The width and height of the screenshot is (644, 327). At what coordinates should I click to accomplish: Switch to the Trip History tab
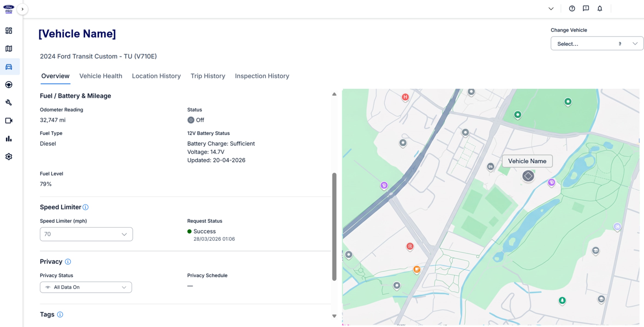[x=208, y=76]
